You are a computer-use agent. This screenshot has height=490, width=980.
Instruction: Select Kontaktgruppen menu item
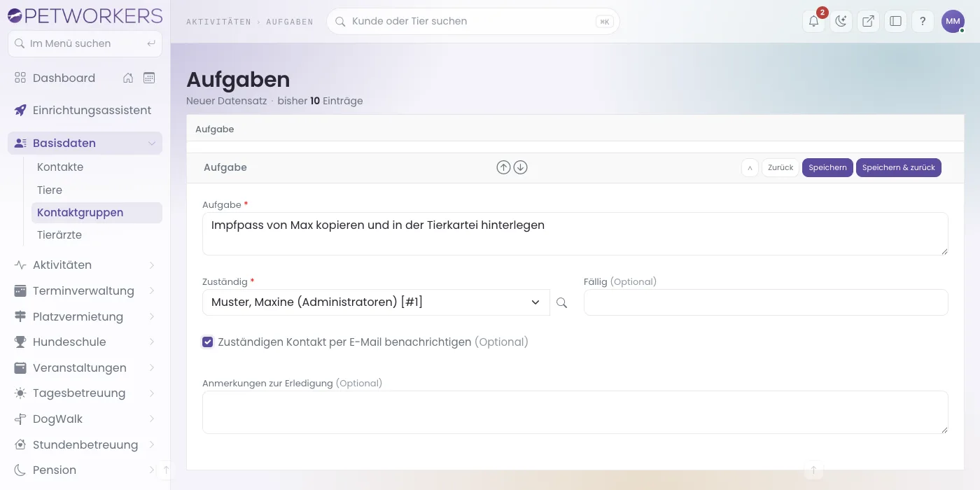click(97, 212)
